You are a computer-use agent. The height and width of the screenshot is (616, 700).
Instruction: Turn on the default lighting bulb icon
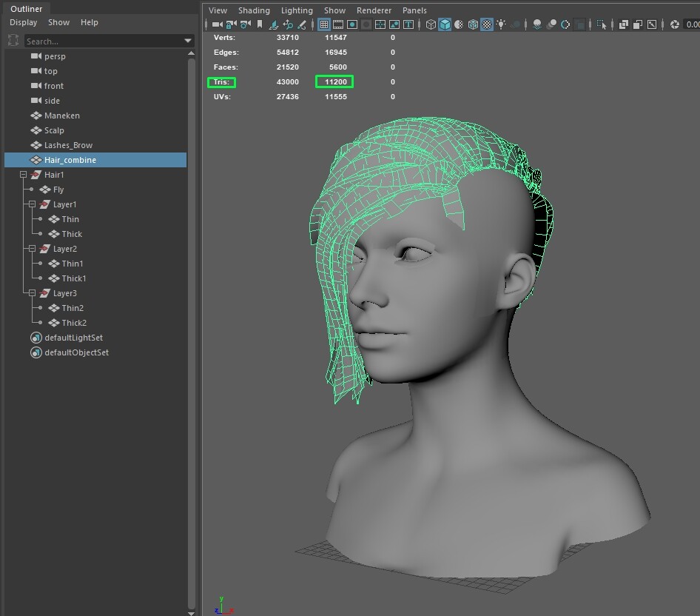tap(501, 24)
